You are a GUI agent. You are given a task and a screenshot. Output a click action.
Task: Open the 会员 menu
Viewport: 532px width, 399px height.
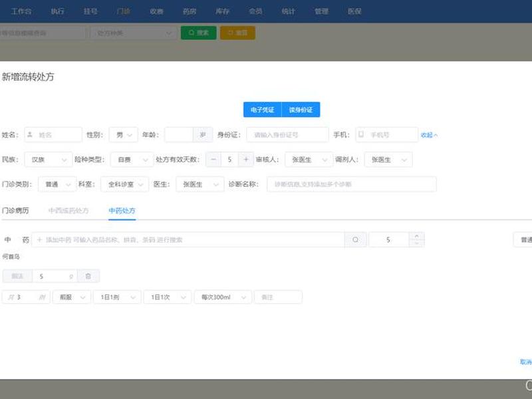[x=255, y=11]
